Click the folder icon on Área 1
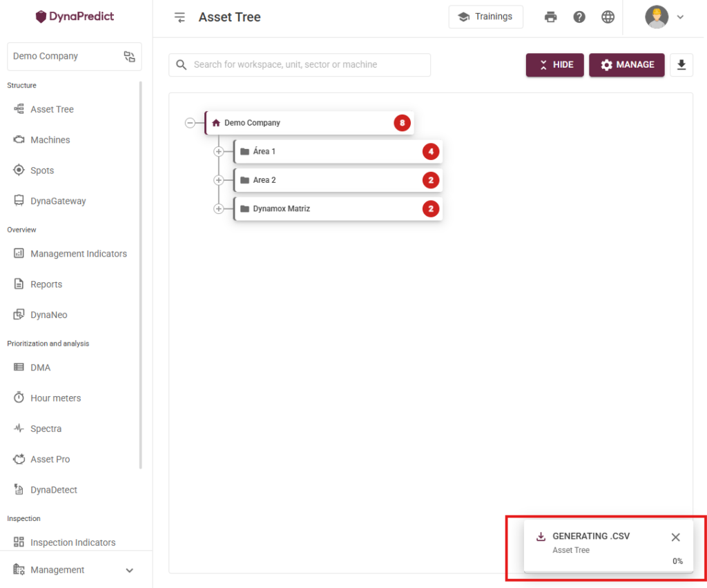This screenshot has width=707, height=588. 245,152
